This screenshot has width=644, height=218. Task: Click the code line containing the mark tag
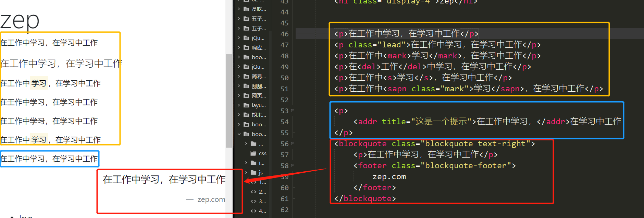click(437, 56)
